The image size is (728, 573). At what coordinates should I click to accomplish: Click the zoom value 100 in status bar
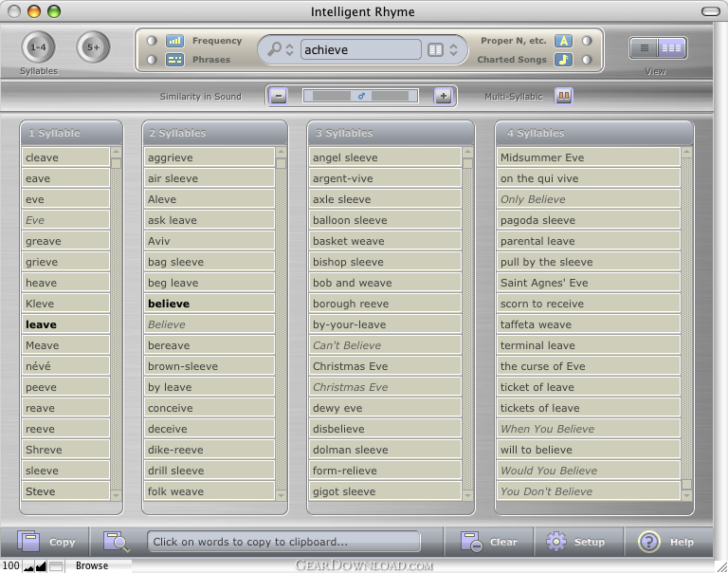(10, 565)
